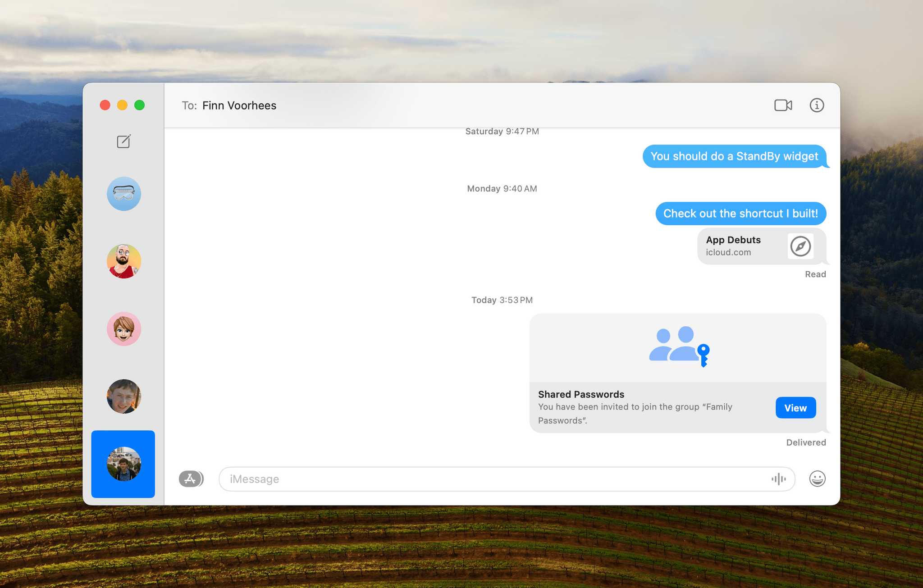923x588 pixels.
Task: Open the emoji picker icon
Action: pos(818,479)
